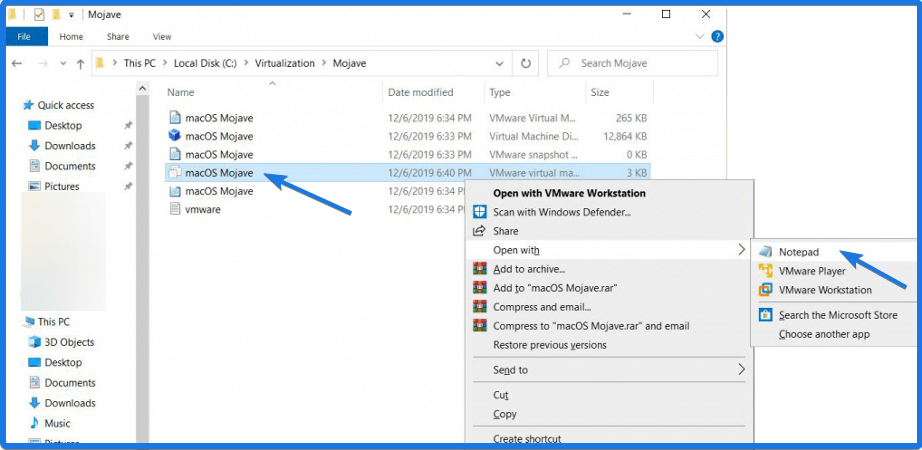Viewport: 922px width, 450px height.
Task: Open the Quick Access Toolbar customize dropdown
Action: (x=71, y=15)
